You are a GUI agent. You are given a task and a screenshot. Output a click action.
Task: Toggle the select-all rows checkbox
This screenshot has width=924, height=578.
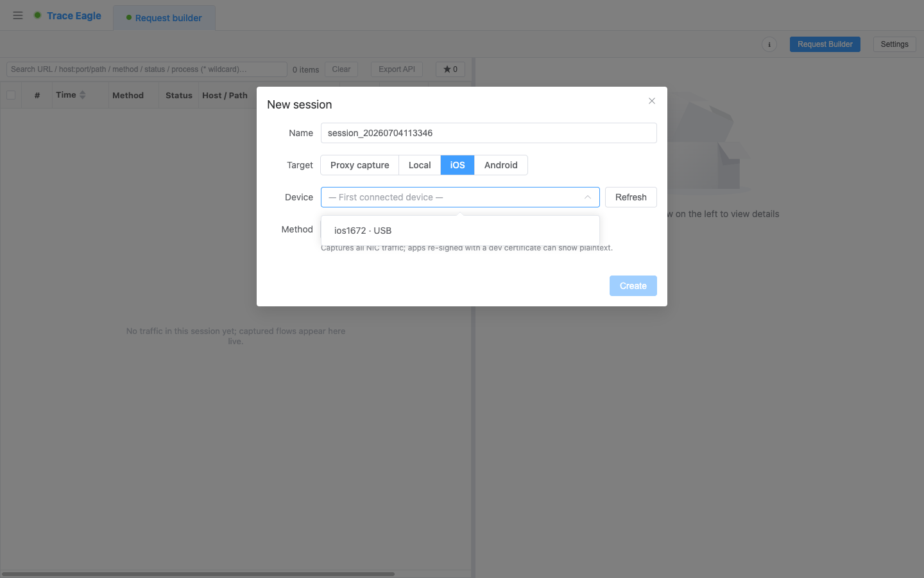(x=11, y=95)
